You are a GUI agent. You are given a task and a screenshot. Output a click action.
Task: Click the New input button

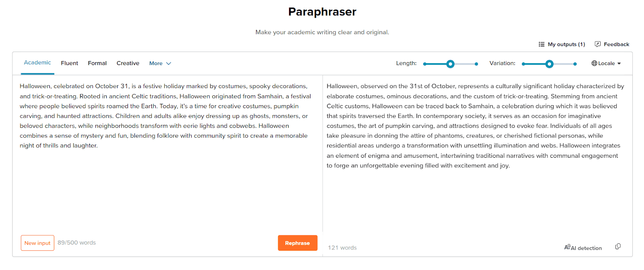(x=37, y=243)
